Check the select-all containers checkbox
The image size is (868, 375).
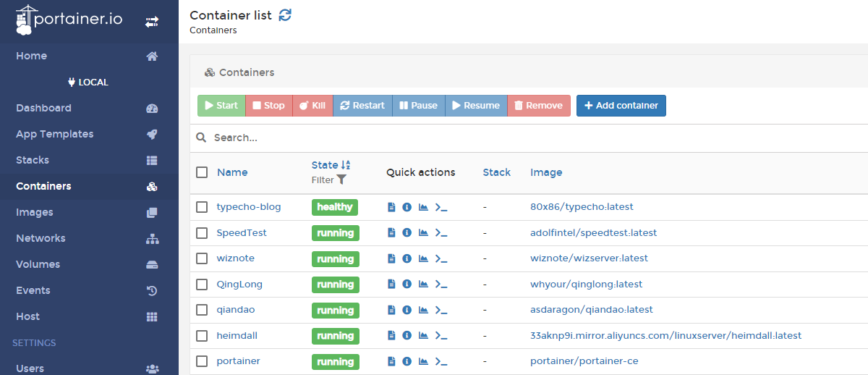202,172
